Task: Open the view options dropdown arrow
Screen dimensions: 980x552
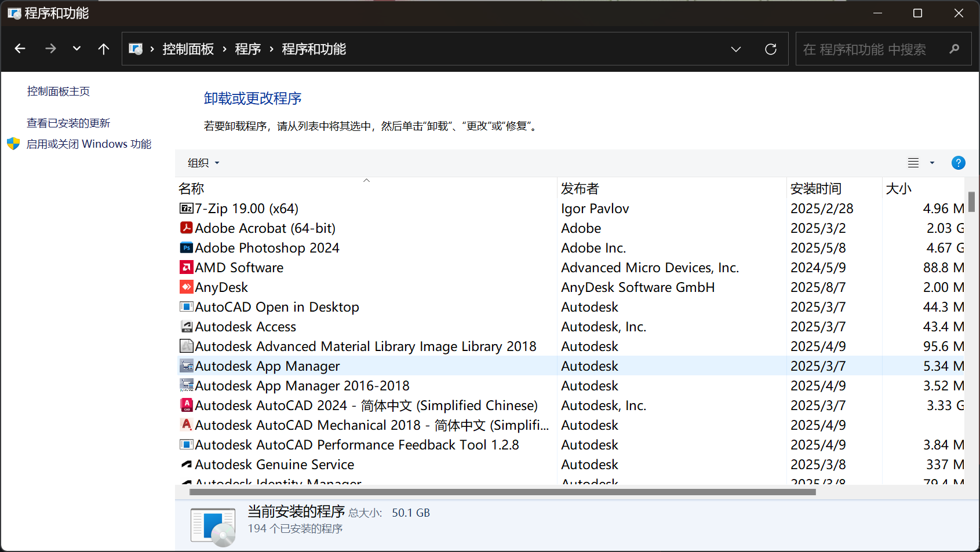Action: pos(932,163)
